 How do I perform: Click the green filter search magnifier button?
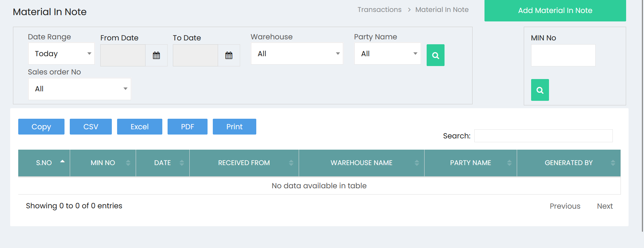(x=435, y=55)
